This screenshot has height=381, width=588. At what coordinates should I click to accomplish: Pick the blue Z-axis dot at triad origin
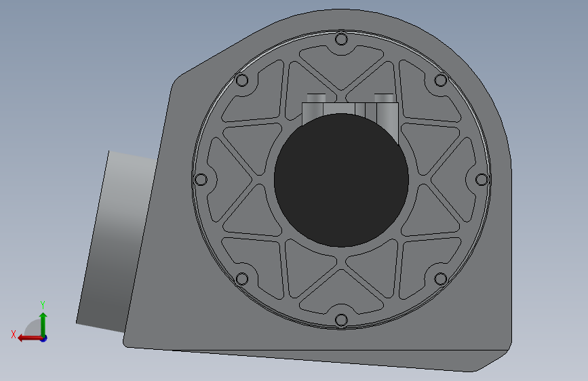point(44,338)
